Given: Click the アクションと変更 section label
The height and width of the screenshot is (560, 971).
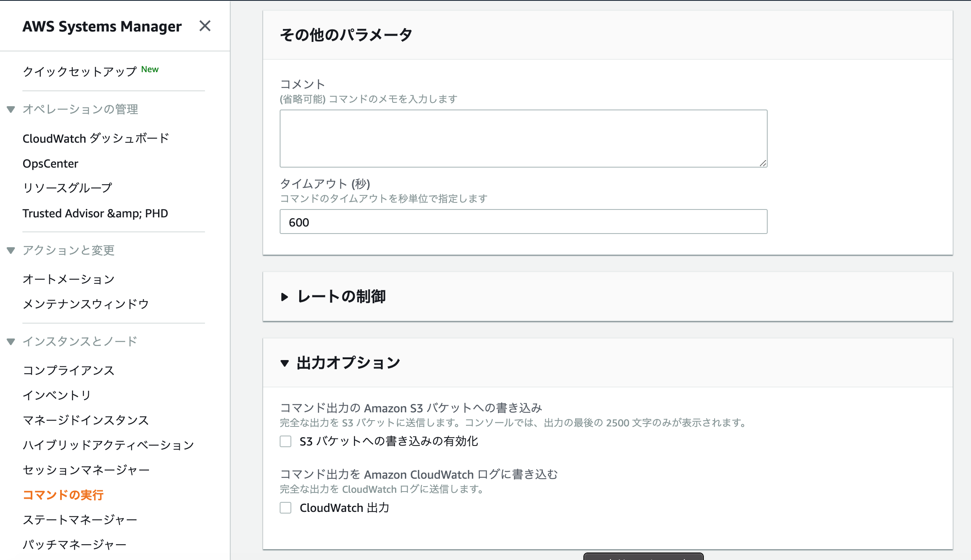Looking at the screenshot, I should click(69, 250).
